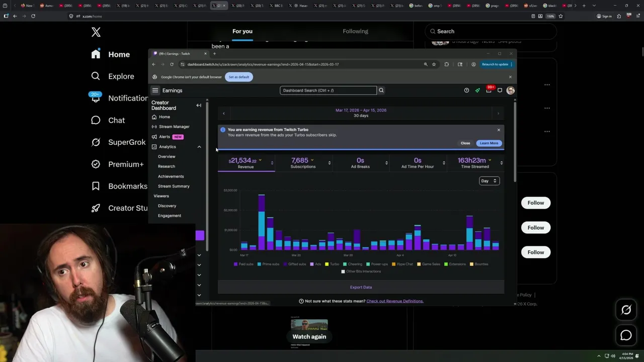Click Close button on Turbo banner
This screenshot has width=644, height=362.
(465, 143)
